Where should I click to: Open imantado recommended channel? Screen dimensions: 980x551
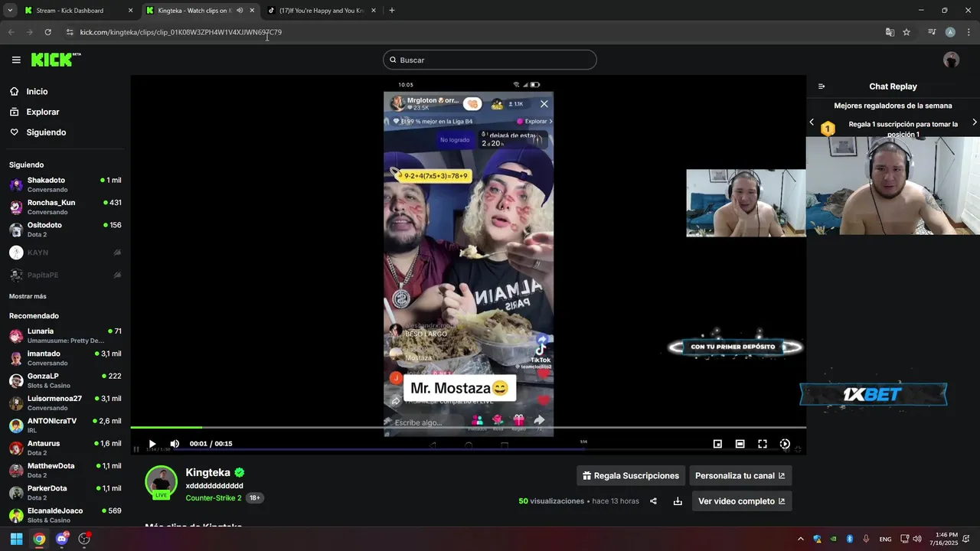point(65,358)
